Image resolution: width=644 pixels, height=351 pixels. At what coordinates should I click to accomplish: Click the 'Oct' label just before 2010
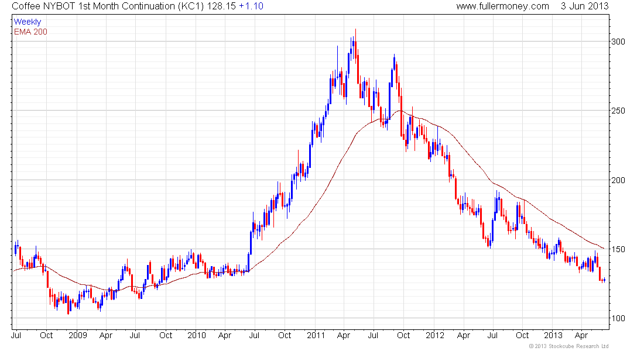166,335
